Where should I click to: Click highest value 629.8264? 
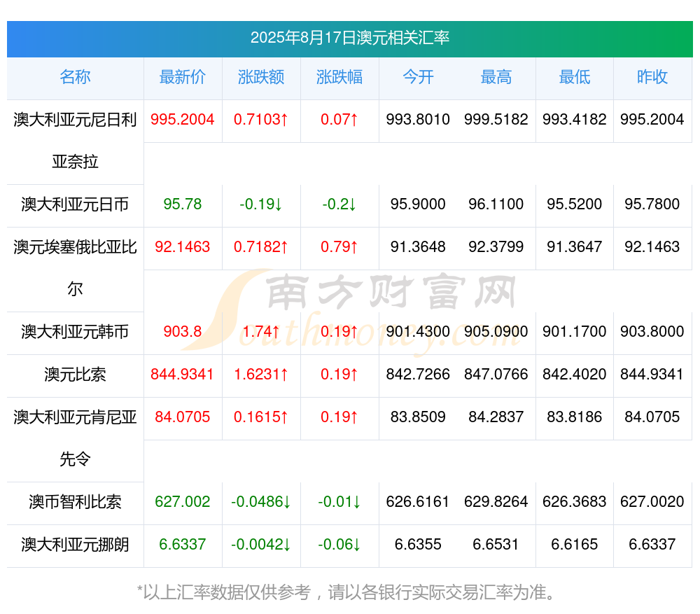(496, 502)
